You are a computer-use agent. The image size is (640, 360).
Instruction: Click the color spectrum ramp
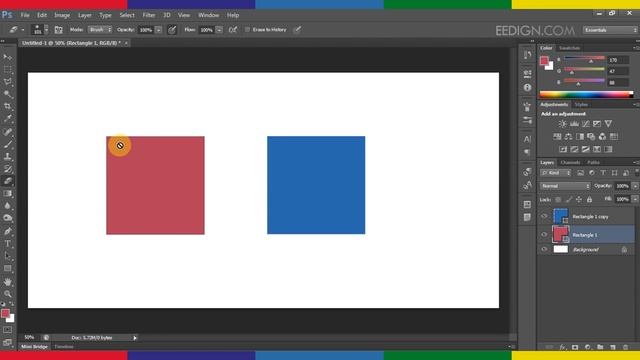pyautogui.click(x=586, y=94)
